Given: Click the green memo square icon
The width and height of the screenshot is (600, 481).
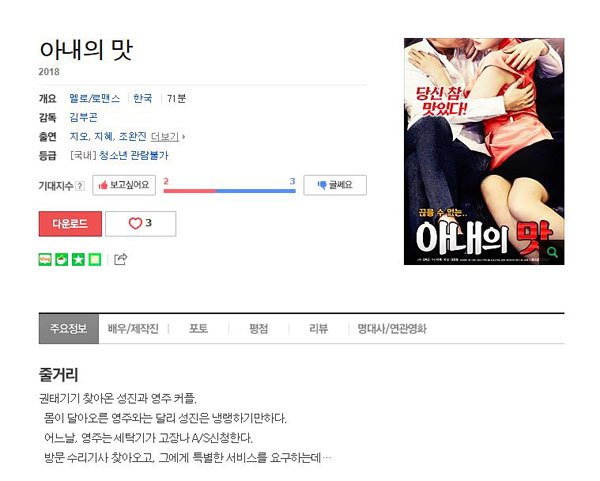Looking at the screenshot, I should tap(95, 259).
